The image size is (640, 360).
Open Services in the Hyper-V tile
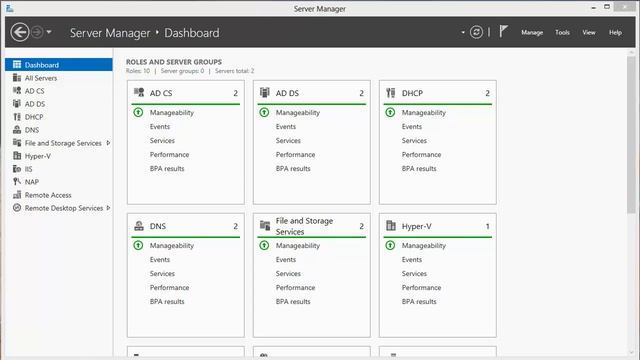click(x=414, y=273)
